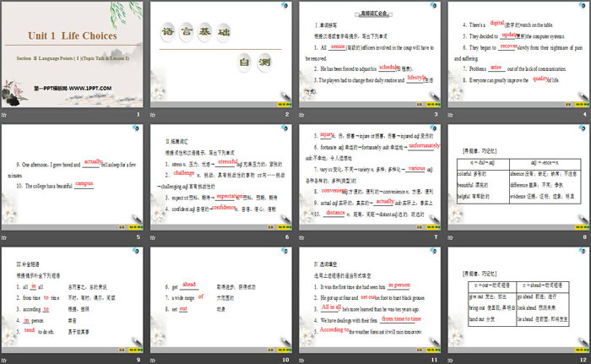Click the animation star icon under slide 3
This screenshot has height=364, width=591.
click(301, 115)
